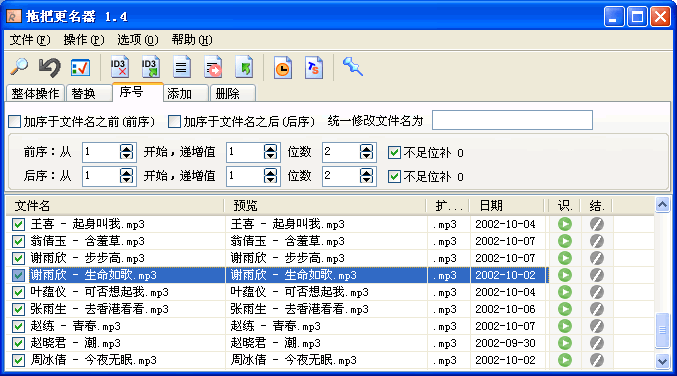The image size is (677, 376).
Task: Select the 赵晓君 - 潮.mp3 filename
Action: pyautogui.click(x=76, y=343)
